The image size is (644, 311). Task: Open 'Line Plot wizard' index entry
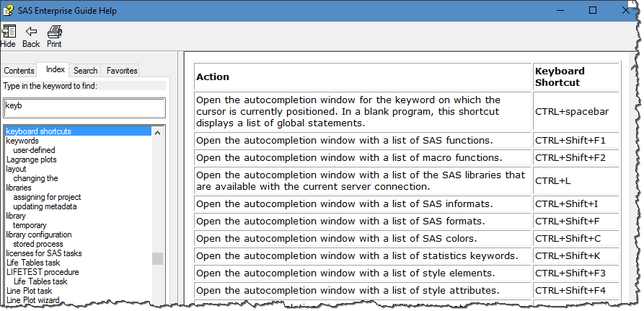pyautogui.click(x=33, y=300)
